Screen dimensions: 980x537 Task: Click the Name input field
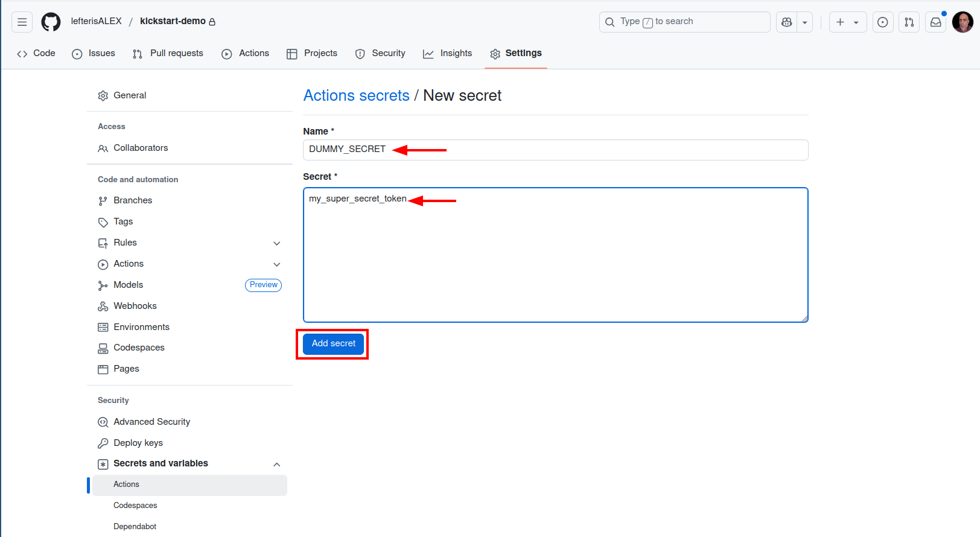[555, 150]
